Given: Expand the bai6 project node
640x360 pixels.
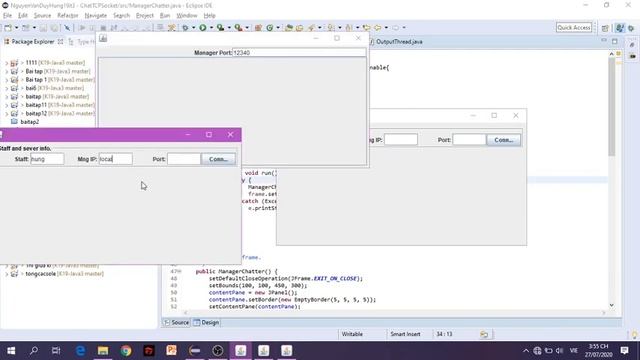Looking at the screenshot, I should 7,89.
